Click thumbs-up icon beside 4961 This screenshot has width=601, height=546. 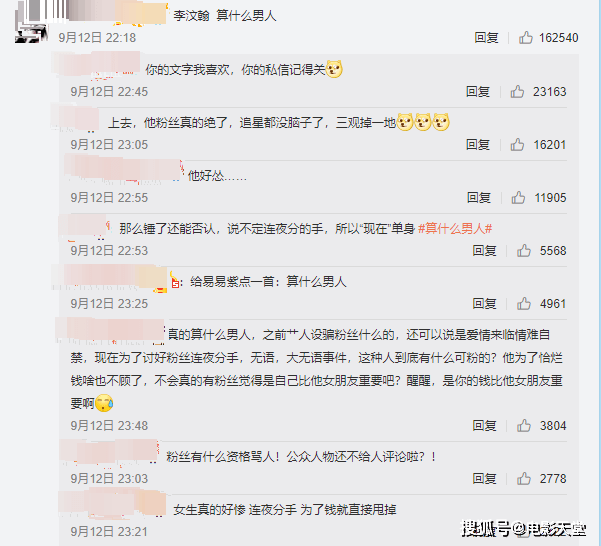pos(524,303)
